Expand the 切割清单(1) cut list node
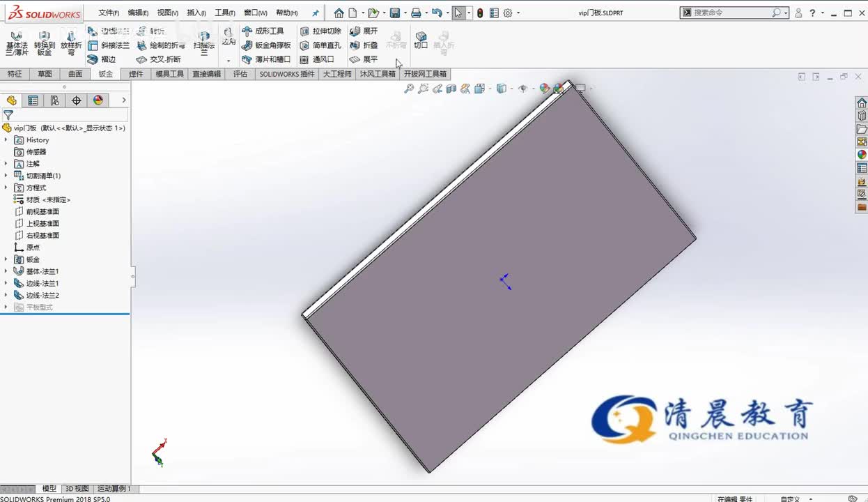 coord(6,176)
